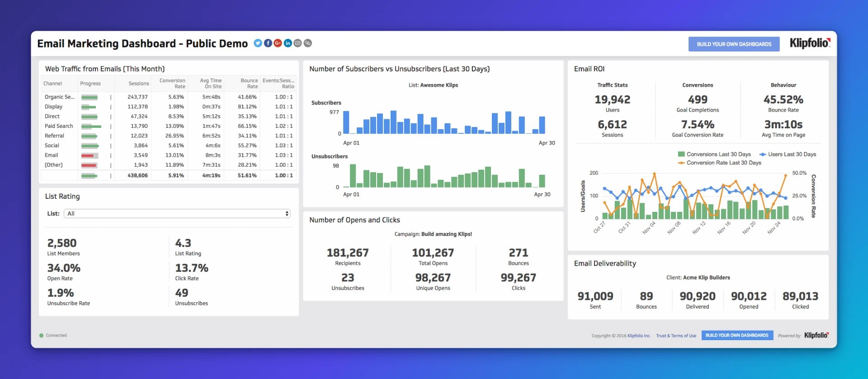
Task: Click the 271 Bounces value
Action: point(518,253)
